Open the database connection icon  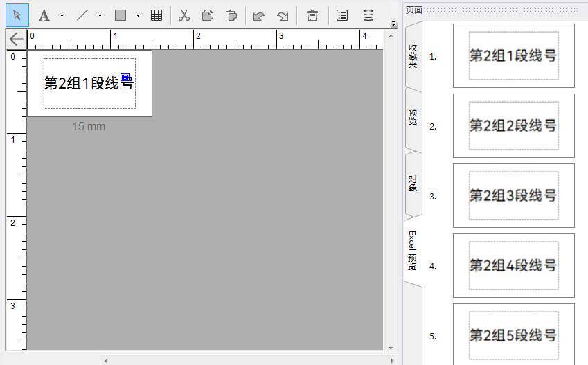click(368, 15)
